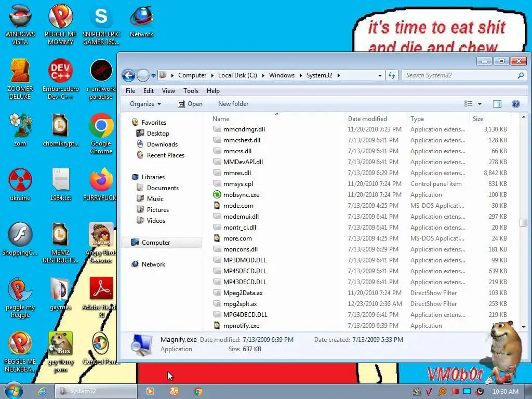Screen dimensions: 532x399
Task: Select the 1984.txt file icon
Action: click(60, 184)
